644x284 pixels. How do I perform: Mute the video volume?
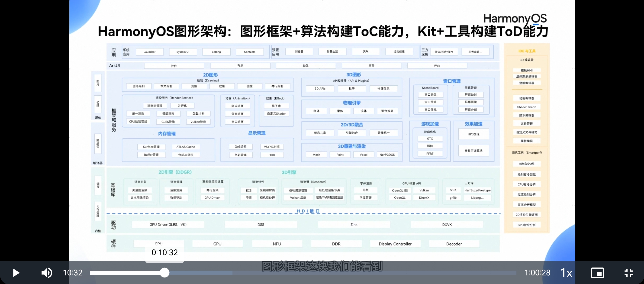click(x=47, y=272)
